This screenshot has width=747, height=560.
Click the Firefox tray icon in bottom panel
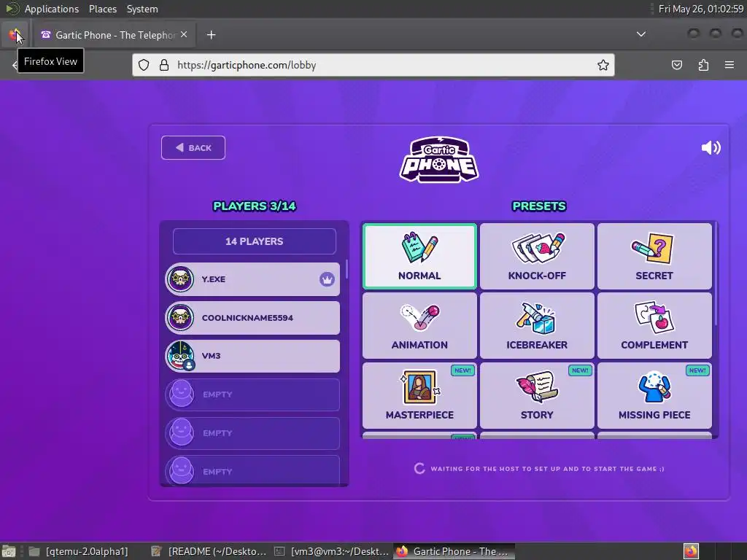(691, 551)
